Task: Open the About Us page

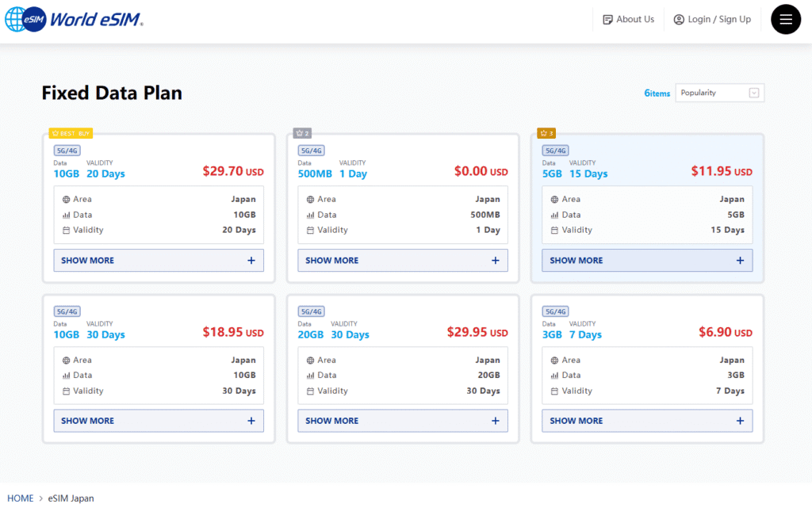Action: [634, 20]
